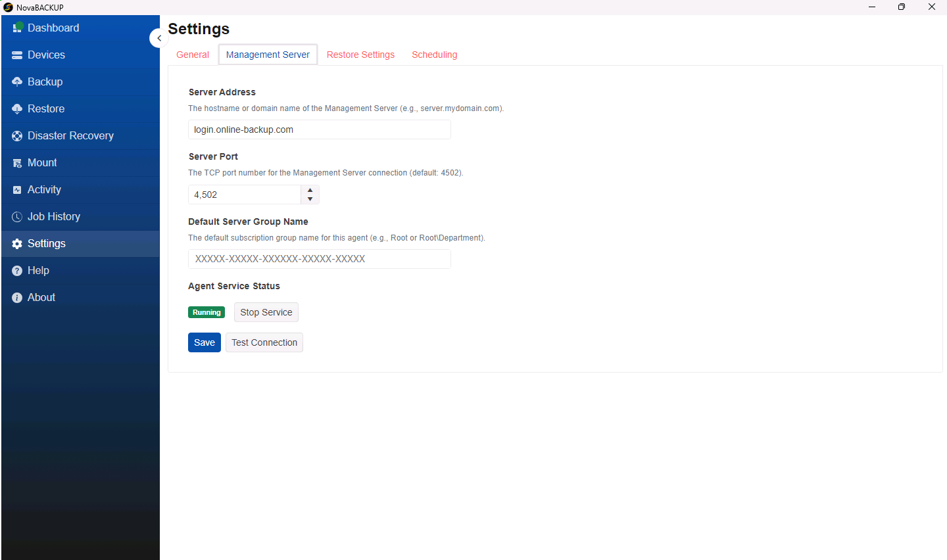
Task: Click the Devices sidebar icon
Action: [x=17, y=55]
